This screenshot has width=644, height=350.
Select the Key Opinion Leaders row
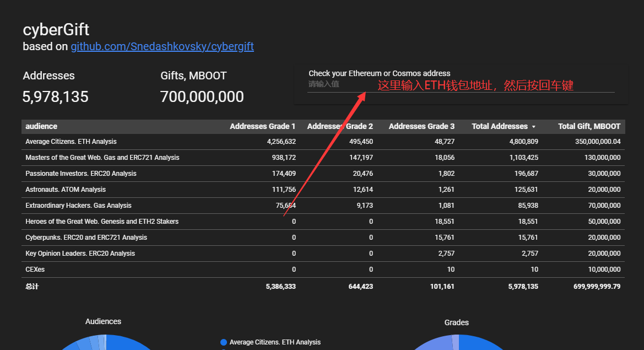click(x=80, y=254)
